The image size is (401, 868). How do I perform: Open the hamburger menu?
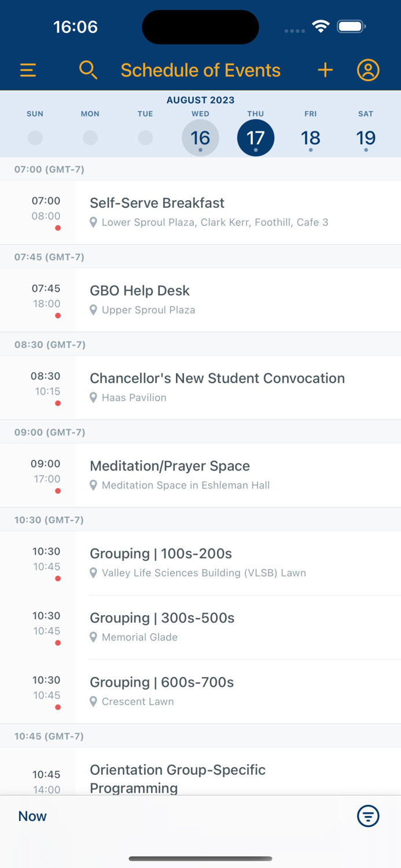pyautogui.click(x=27, y=69)
